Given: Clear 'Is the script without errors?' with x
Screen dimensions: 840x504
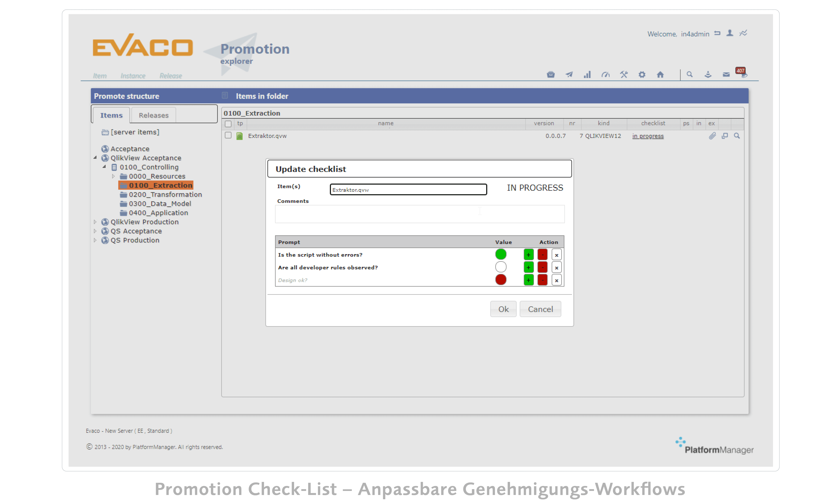Looking at the screenshot, I should (556, 254).
